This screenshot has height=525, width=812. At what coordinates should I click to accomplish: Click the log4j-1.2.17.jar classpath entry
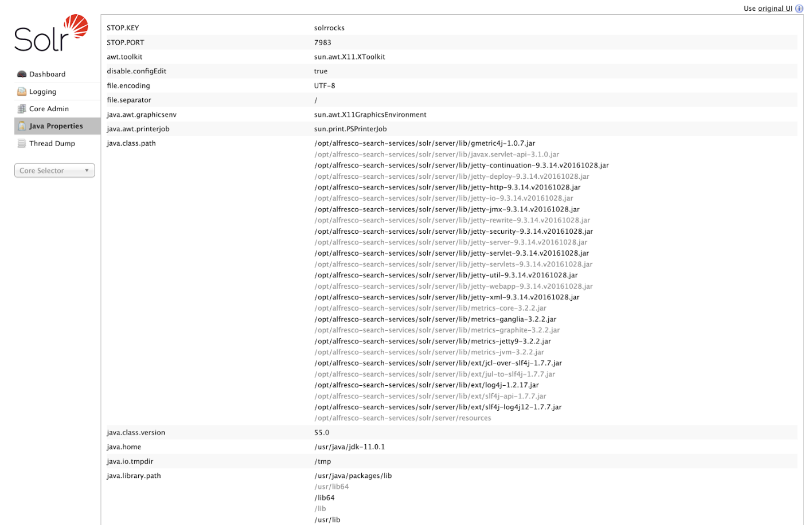click(x=426, y=385)
